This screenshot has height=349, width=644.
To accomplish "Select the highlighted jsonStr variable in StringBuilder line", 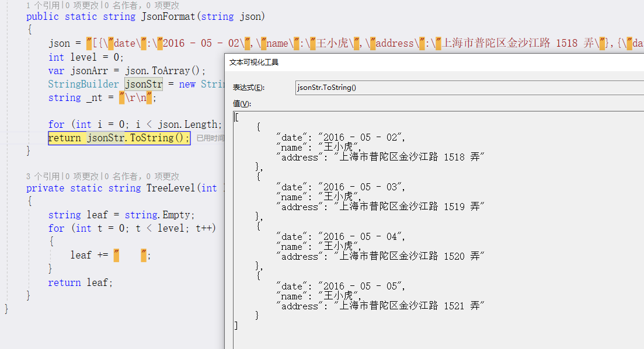I will pos(144,84).
